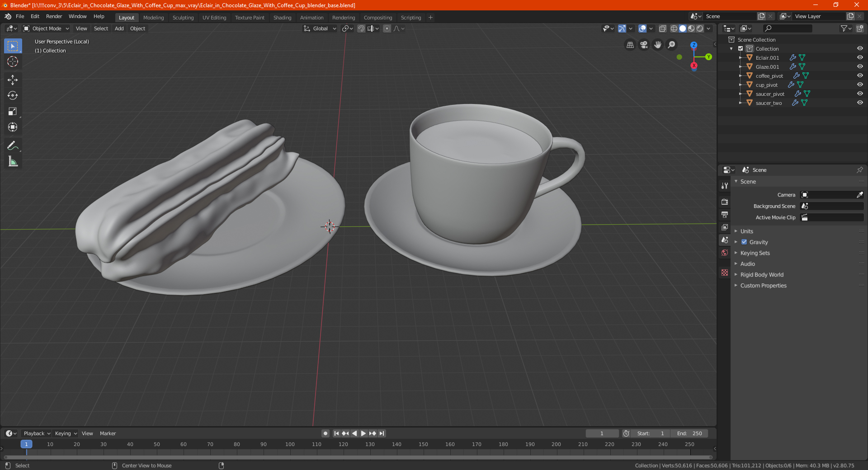Select the Rotate tool
The height and width of the screenshot is (470, 868).
pyautogui.click(x=13, y=96)
